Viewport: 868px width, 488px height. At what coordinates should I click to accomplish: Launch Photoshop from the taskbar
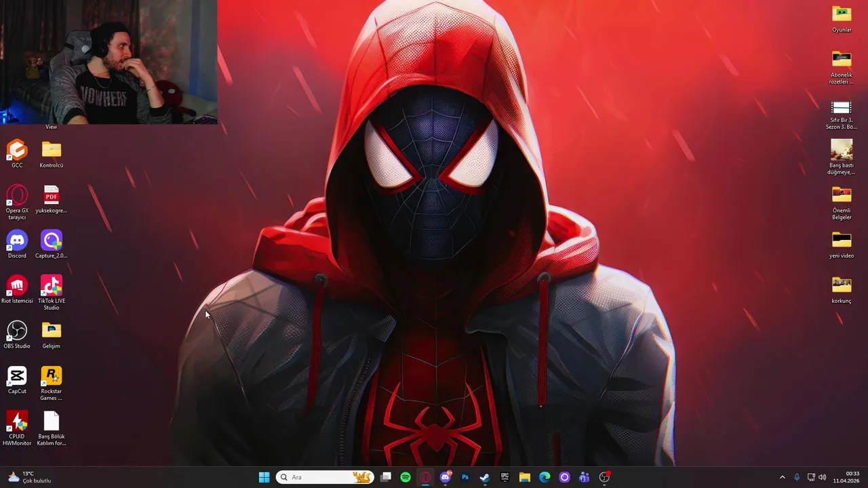pos(465,477)
